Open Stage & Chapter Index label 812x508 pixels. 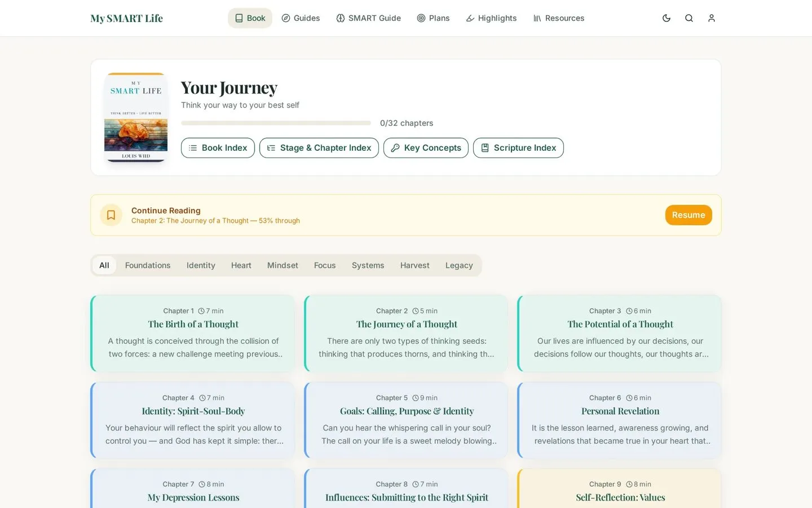point(325,148)
